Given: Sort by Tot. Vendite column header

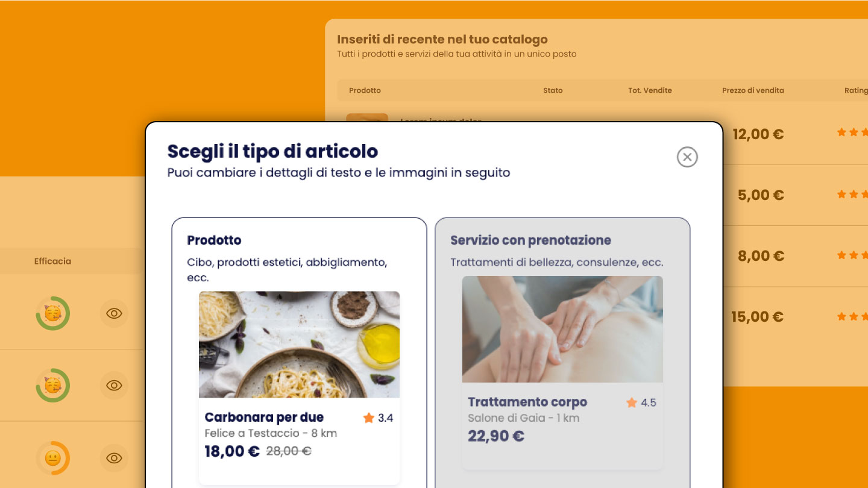Looking at the screenshot, I should (x=650, y=90).
